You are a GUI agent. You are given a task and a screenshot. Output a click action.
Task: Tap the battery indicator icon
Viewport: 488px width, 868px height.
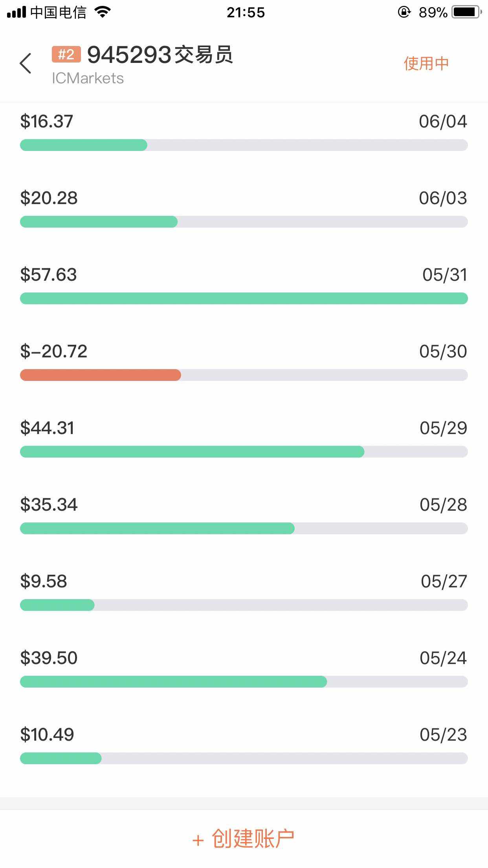pos(467,12)
